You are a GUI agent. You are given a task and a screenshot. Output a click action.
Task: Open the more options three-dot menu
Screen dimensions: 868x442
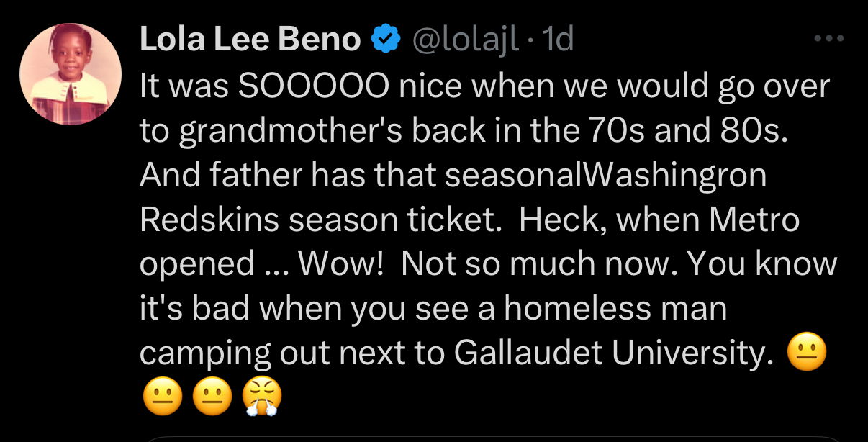point(828,39)
